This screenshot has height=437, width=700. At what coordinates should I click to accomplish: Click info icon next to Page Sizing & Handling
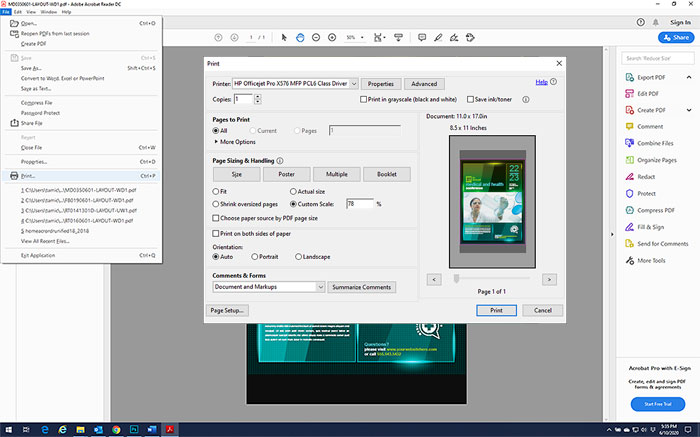(280, 160)
